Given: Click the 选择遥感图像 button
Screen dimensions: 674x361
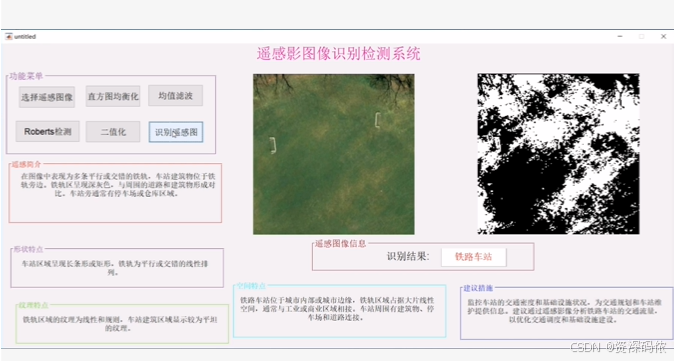Looking at the screenshot, I should coord(47,97).
